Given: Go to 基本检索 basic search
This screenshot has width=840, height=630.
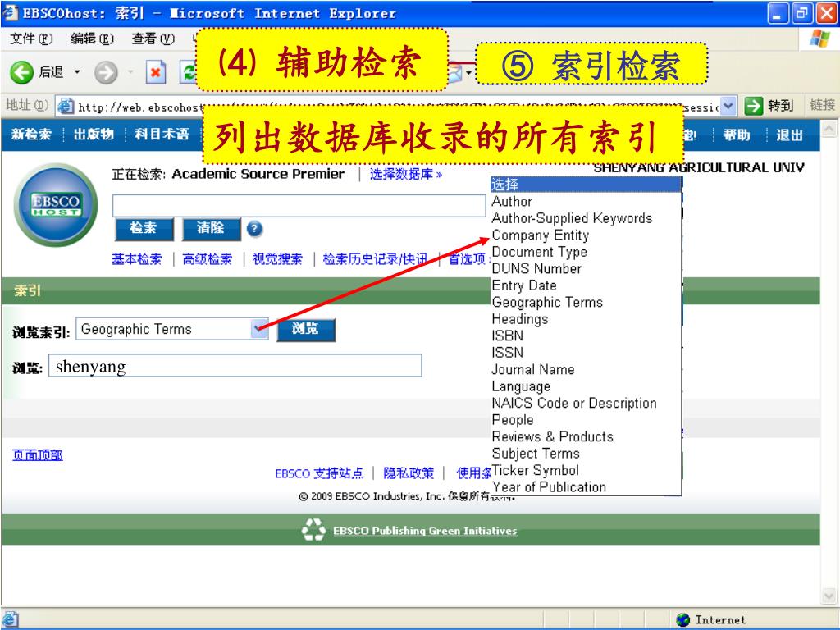Looking at the screenshot, I should pos(137,259).
